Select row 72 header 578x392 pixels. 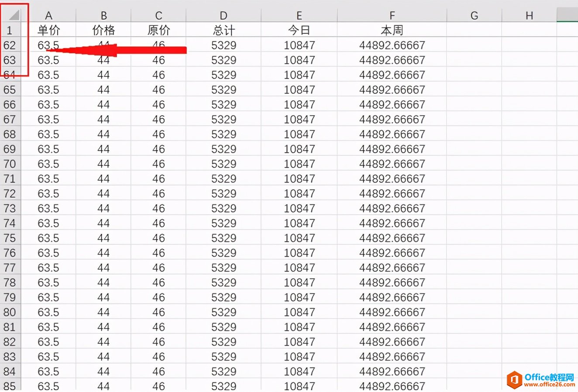pos(10,193)
